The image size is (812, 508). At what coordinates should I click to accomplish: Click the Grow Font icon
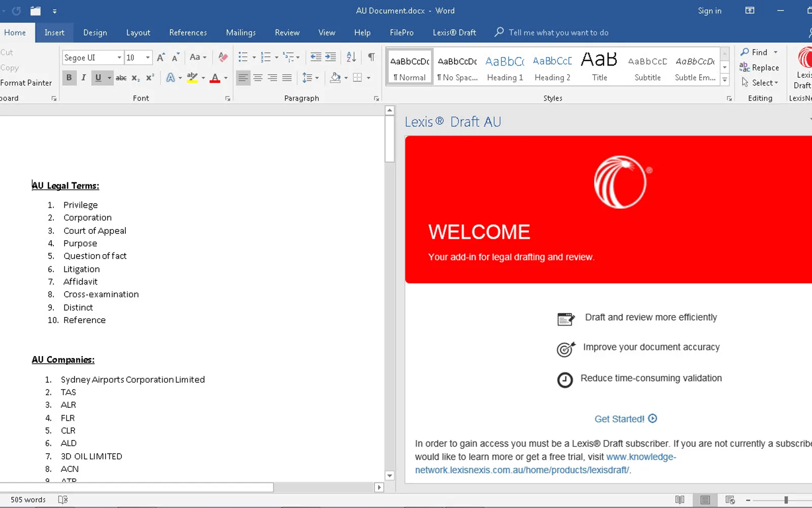coord(161,57)
